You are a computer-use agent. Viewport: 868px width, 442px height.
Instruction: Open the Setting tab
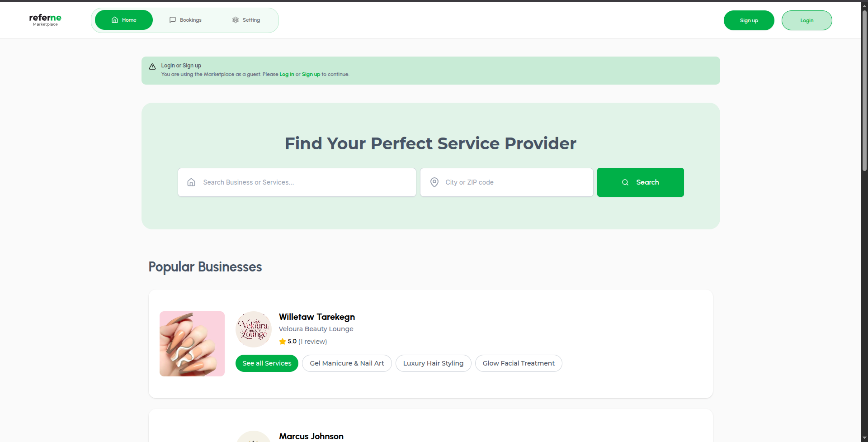(x=246, y=20)
